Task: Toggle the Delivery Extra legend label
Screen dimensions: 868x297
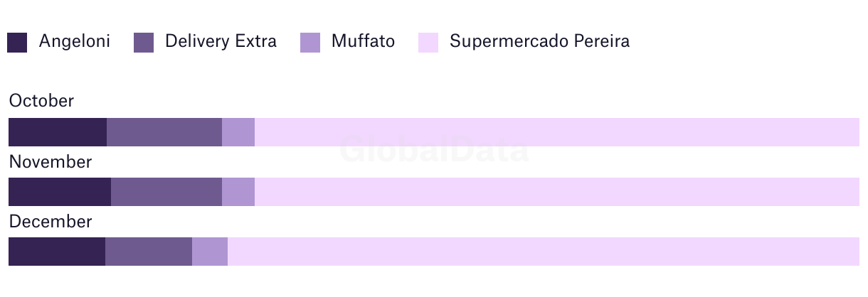Action: [221, 41]
